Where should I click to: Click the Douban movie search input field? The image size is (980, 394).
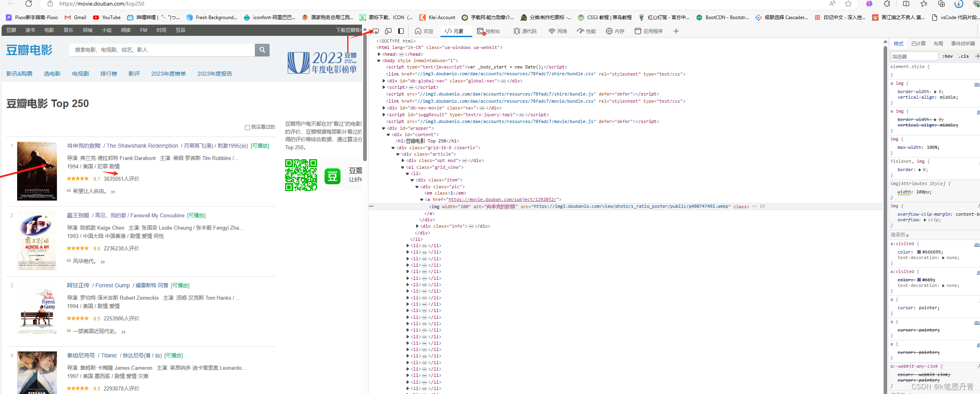coord(162,50)
